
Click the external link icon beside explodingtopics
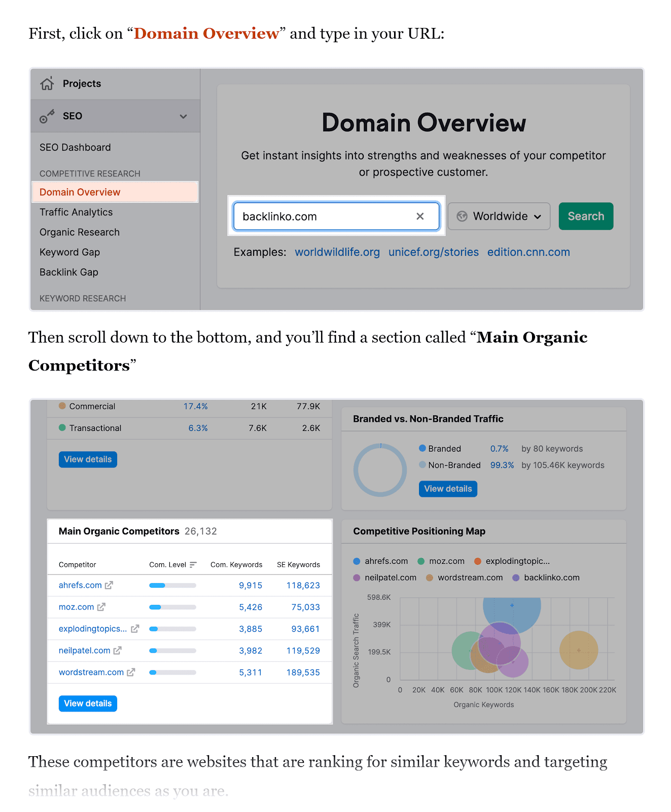click(134, 629)
